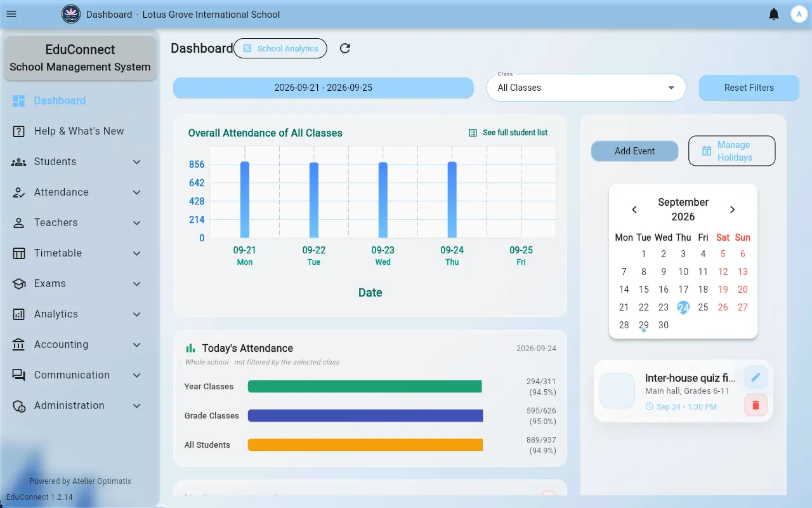Image resolution: width=812 pixels, height=508 pixels.
Task: Edit the Inter-house quiz event
Action: click(756, 377)
